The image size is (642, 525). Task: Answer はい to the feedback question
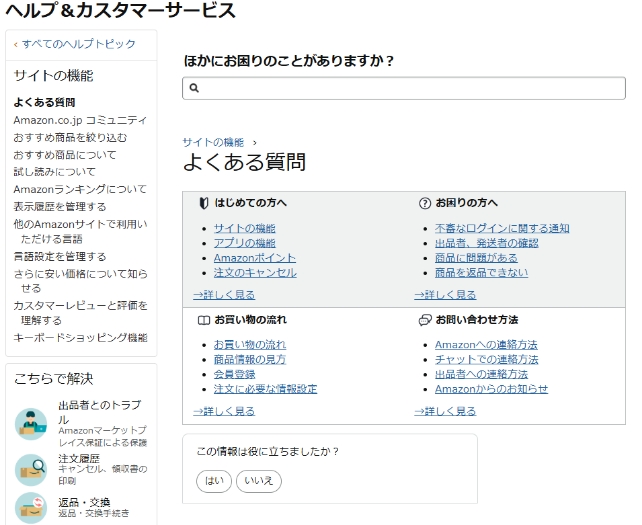pyautogui.click(x=214, y=481)
